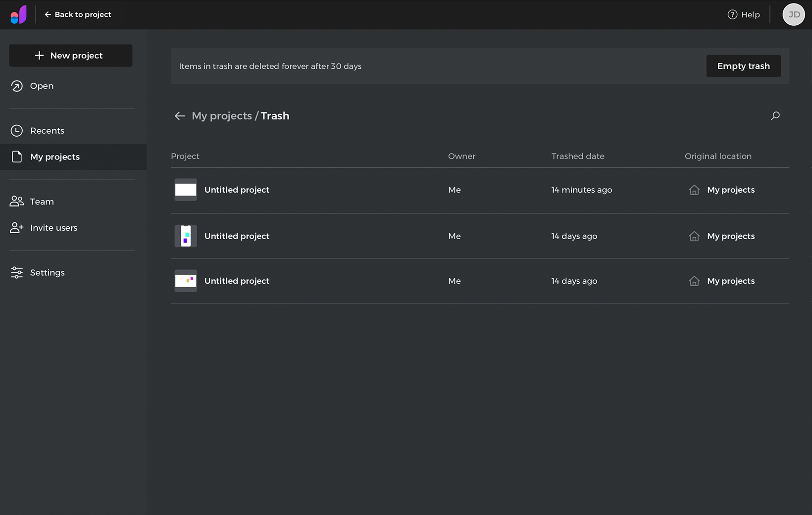Open the Help menu

[743, 14]
